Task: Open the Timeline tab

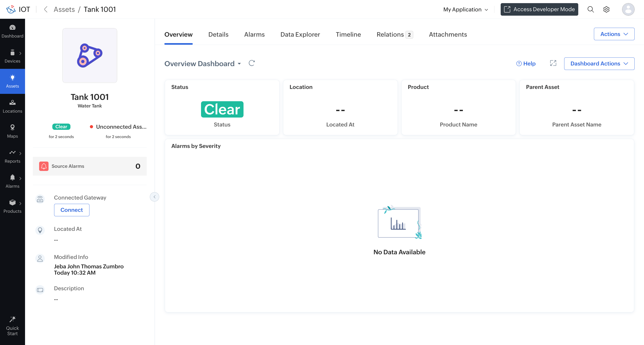Action: [x=348, y=34]
